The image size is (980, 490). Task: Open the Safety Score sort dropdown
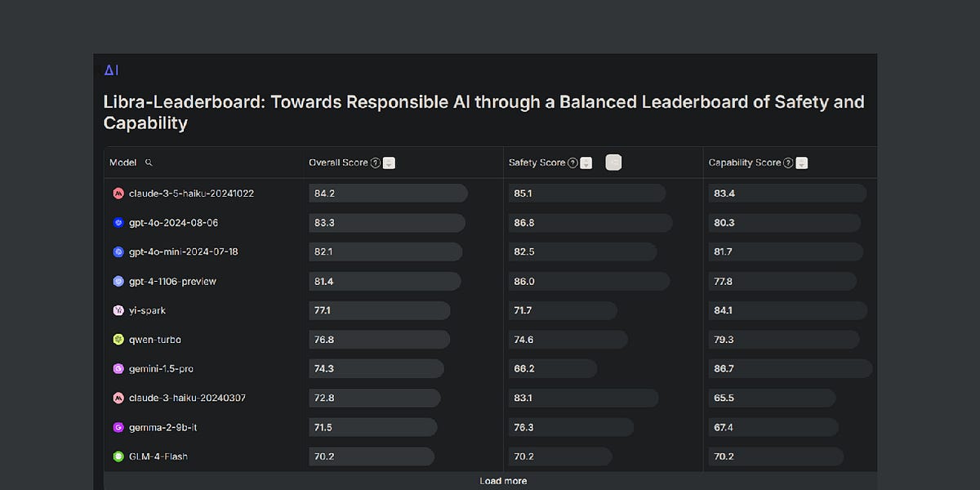[x=586, y=163]
